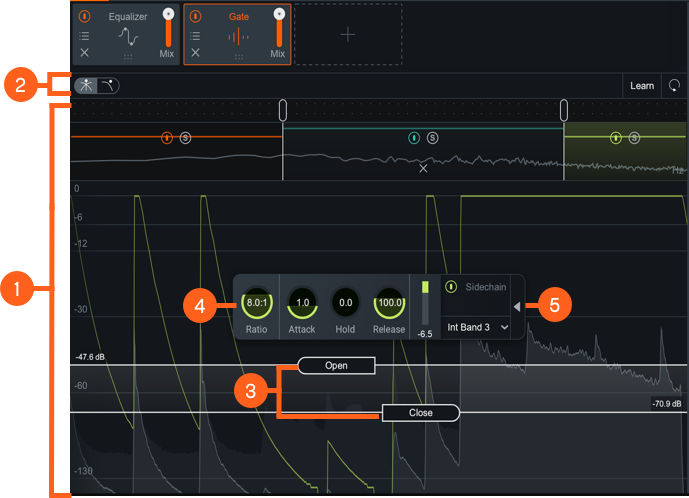This screenshot has width=689, height=498.
Task: Click the Release knob showing 100.0
Action: tap(389, 303)
